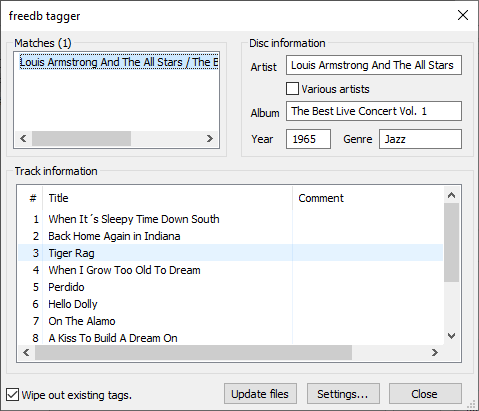The image size is (479, 411).
Task: Click the Update files button
Action: pos(260,394)
